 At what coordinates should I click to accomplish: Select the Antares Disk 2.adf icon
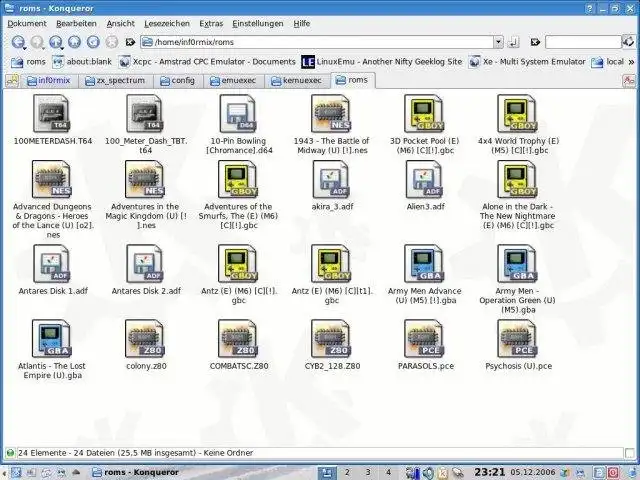coord(144,264)
